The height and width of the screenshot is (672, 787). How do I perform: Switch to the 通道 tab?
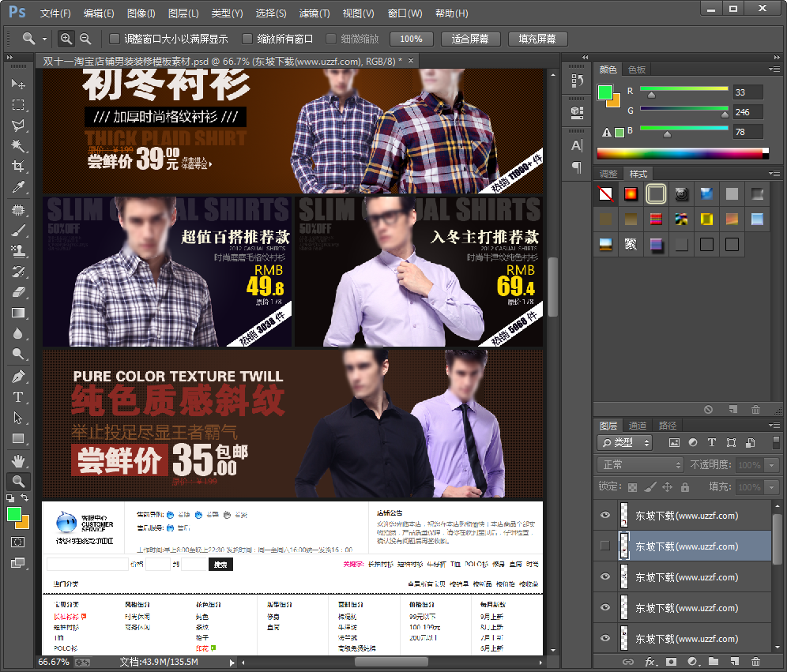pos(637,426)
